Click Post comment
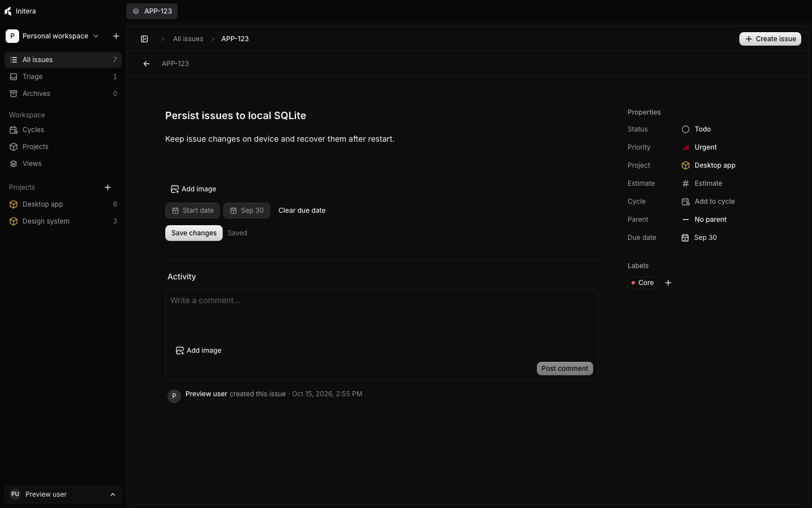The width and height of the screenshot is (812, 508). coord(564,369)
